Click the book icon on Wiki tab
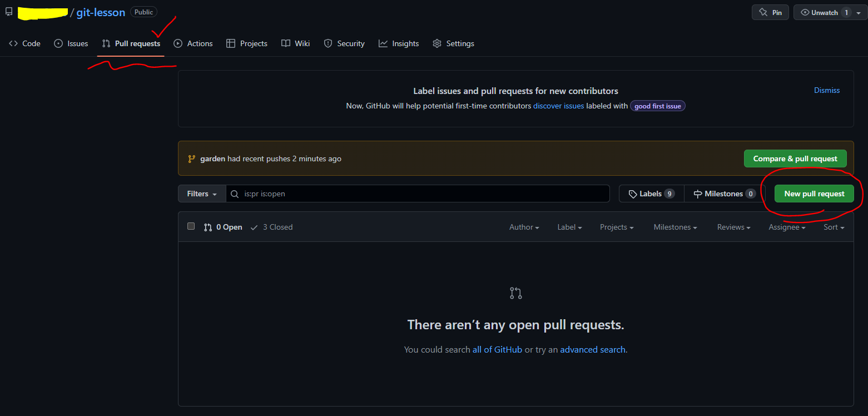 coord(286,43)
